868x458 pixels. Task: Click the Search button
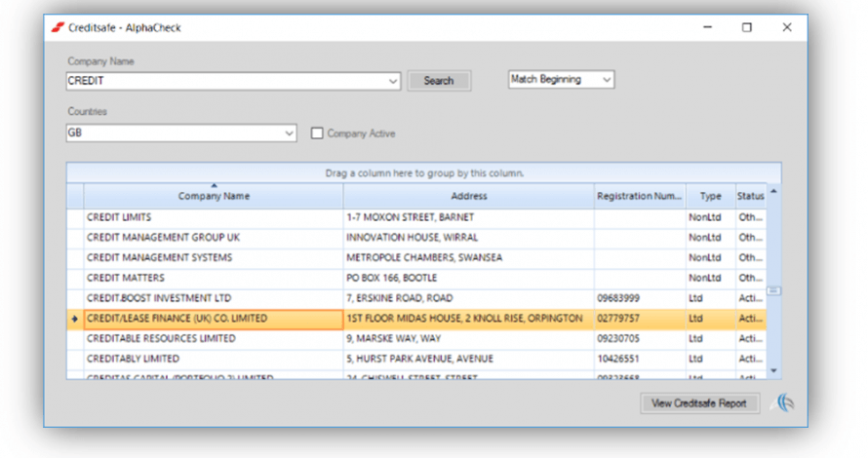439,81
